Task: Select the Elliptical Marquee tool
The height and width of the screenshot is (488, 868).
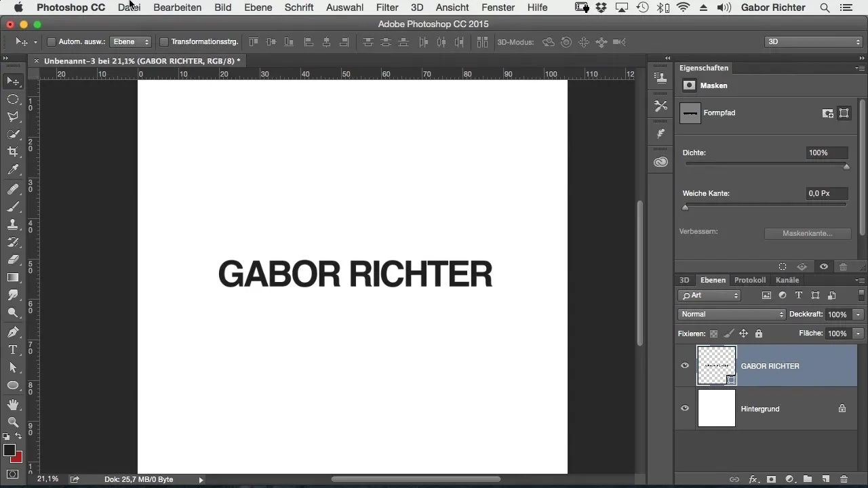Action: click(x=13, y=99)
